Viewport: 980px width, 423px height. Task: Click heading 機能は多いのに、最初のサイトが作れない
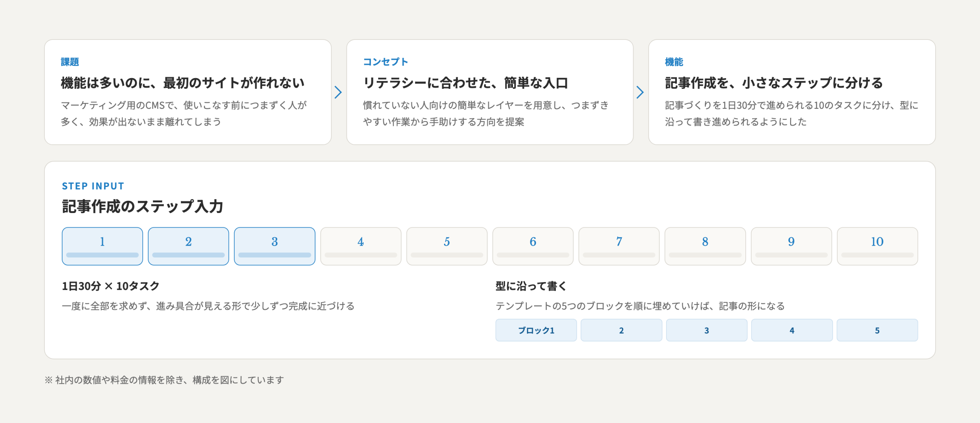183,83
